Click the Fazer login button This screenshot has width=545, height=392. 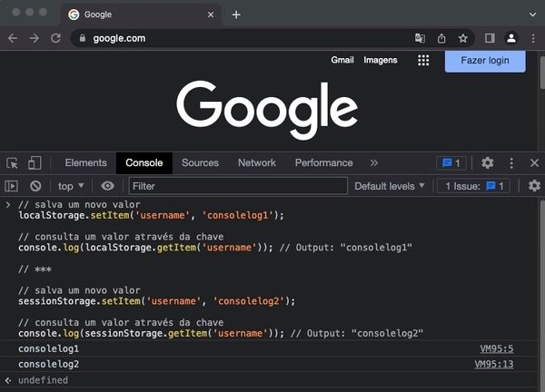485,60
